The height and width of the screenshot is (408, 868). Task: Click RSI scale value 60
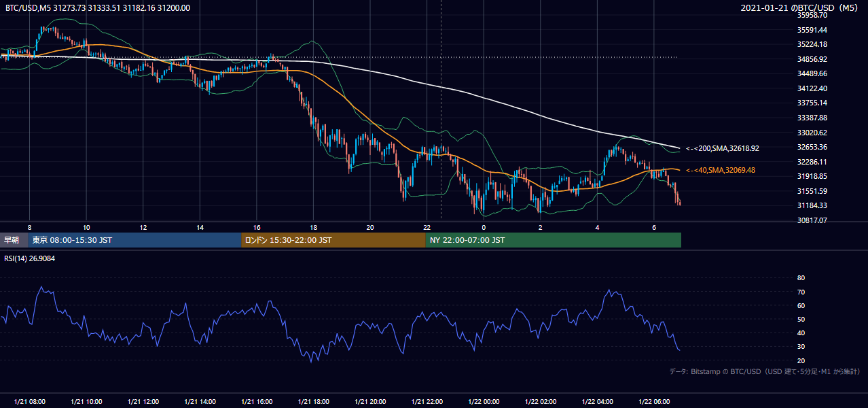point(801,305)
